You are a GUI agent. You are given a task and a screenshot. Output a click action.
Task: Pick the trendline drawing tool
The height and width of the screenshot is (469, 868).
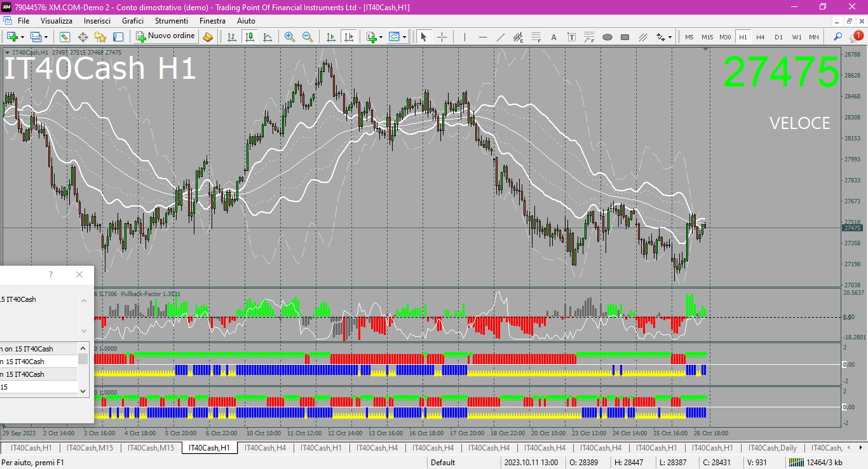point(500,37)
